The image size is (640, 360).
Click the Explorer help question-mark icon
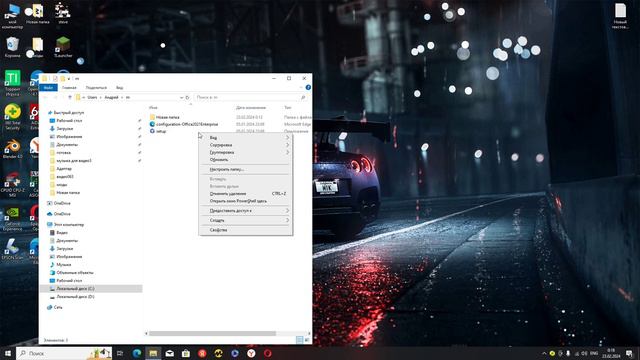(308, 87)
